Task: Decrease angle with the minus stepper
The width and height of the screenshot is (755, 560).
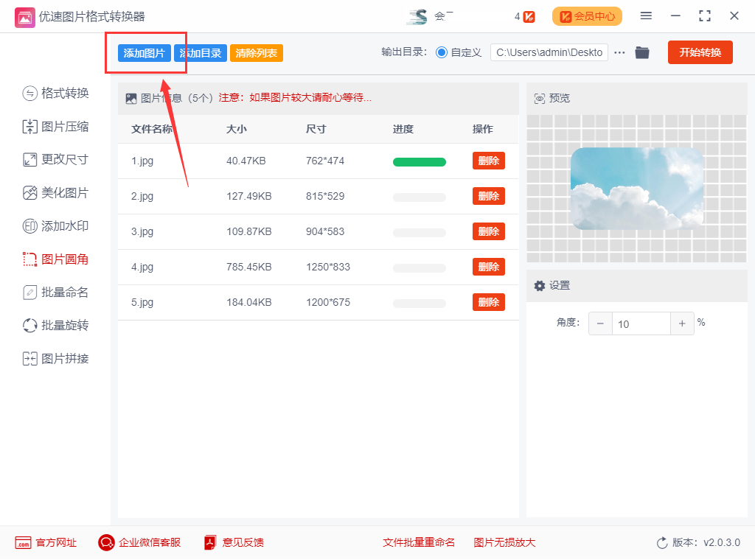Action: 600,323
